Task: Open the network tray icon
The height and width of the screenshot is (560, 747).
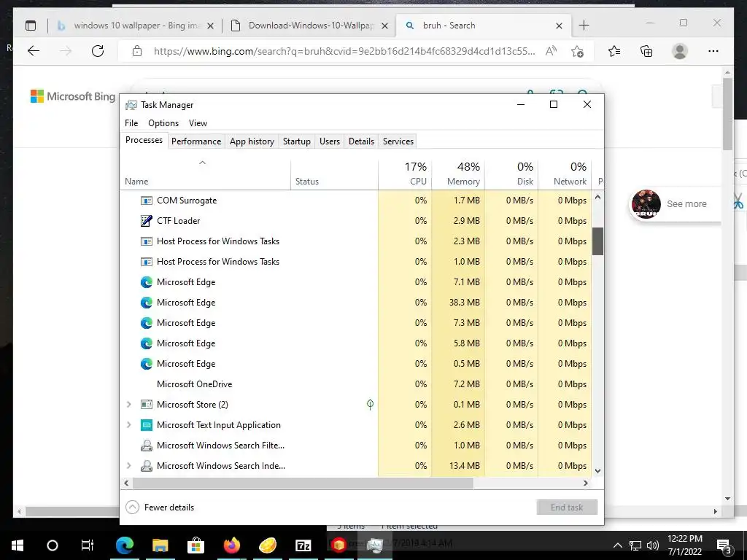Action: [x=635, y=545]
